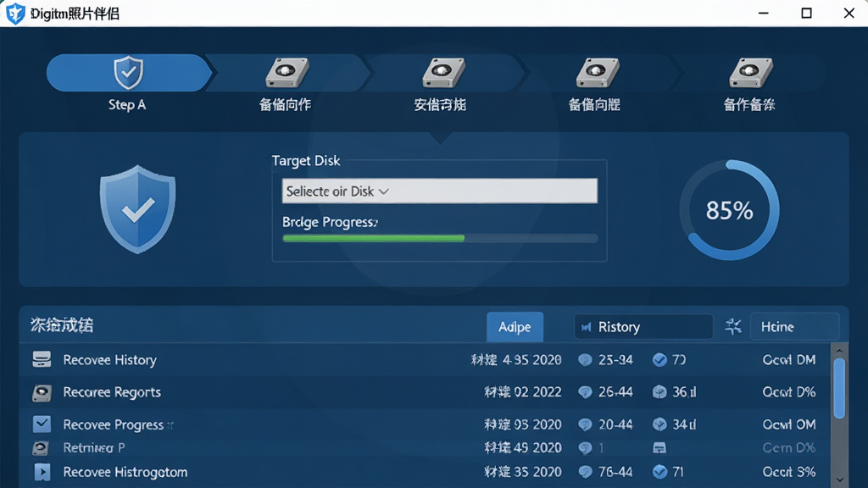Select the "Recovee History" row name
The height and width of the screenshot is (488, 868).
click(x=109, y=360)
